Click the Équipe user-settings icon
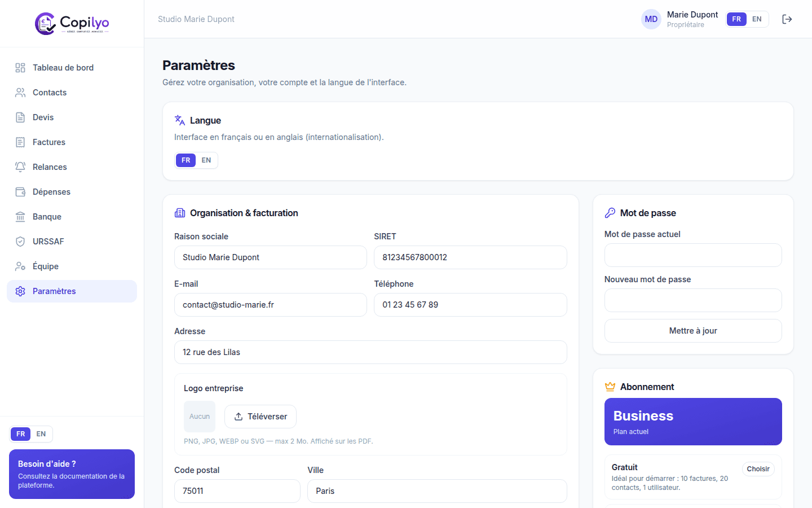This screenshot has height=508, width=812. [20, 266]
